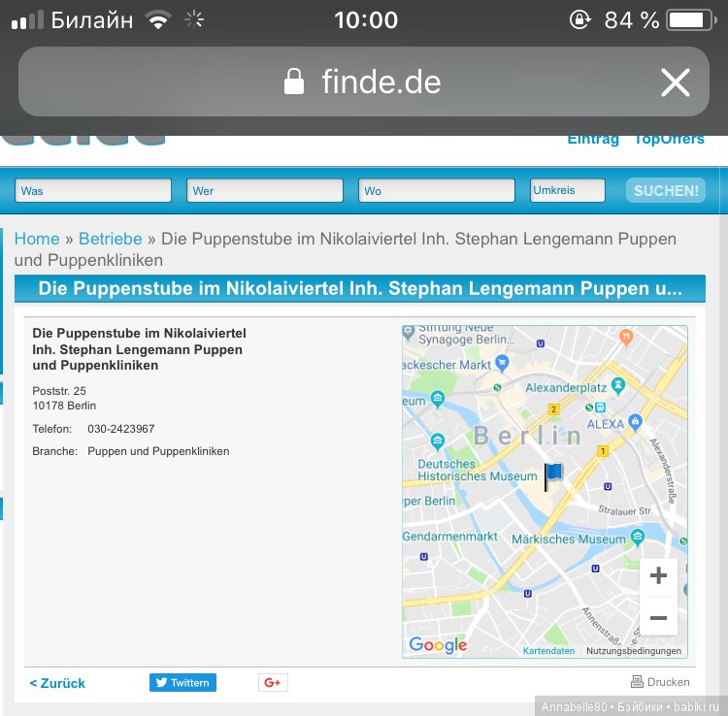Click the ALEXA shopping marker on map
This screenshot has width=728, height=716.
coord(636,422)
